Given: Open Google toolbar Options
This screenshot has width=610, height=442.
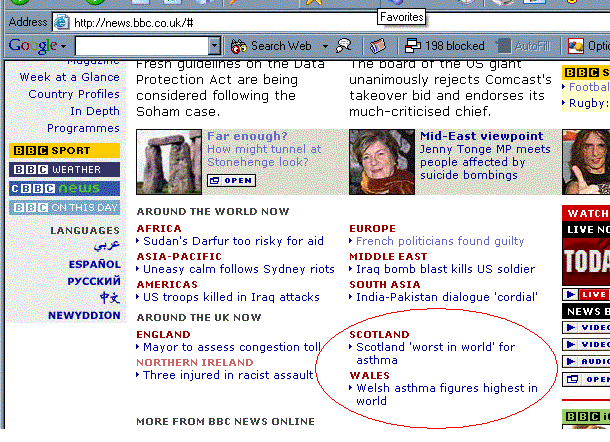Looking at the screenshot, I should click(x=589, y=46).
